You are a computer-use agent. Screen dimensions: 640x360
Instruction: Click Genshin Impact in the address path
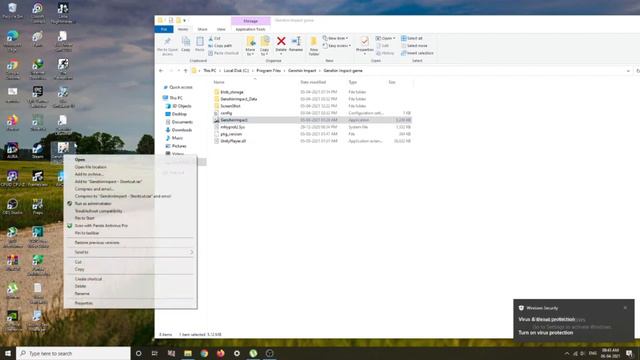click(302, 71)
